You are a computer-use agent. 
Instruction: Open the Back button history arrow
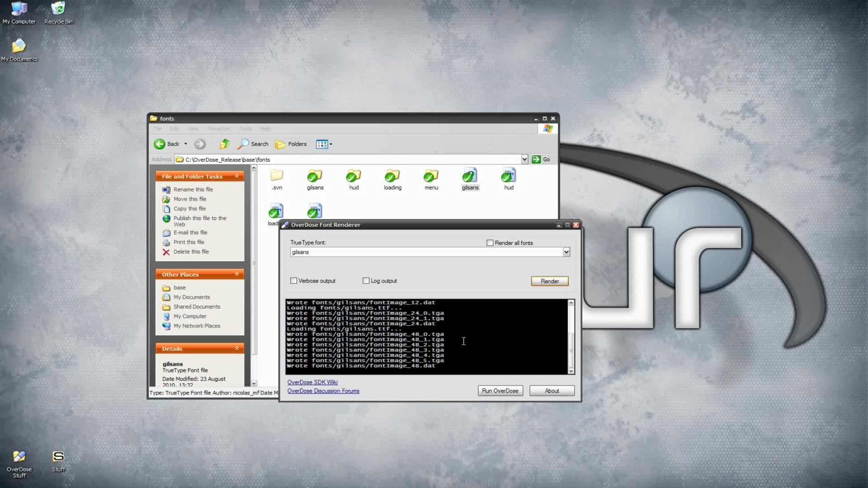click(185, 144)
